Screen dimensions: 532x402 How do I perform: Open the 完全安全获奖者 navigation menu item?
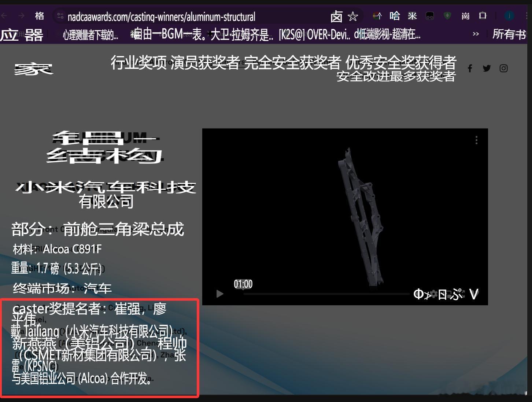292,63
